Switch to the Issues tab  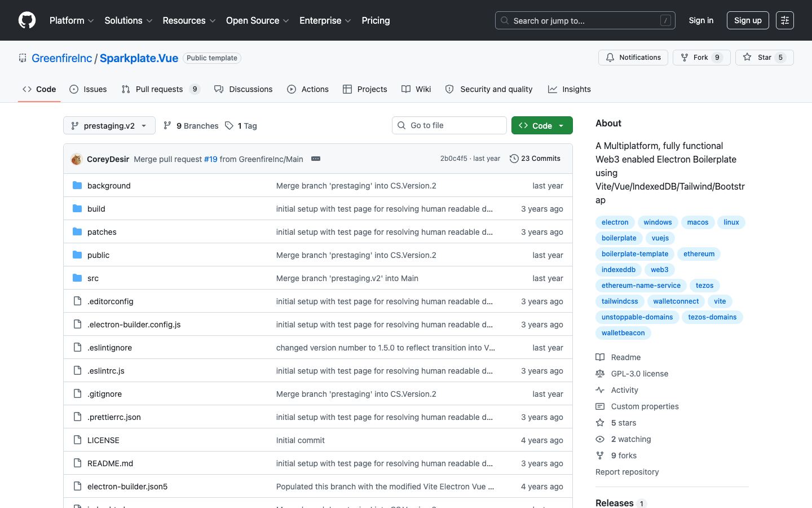point(88,89)
